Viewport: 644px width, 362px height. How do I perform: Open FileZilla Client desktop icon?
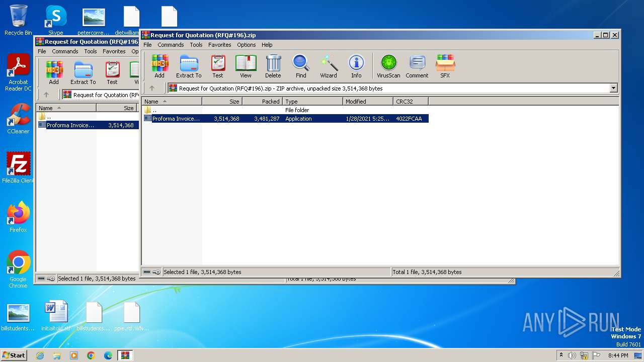coord(18,168)
